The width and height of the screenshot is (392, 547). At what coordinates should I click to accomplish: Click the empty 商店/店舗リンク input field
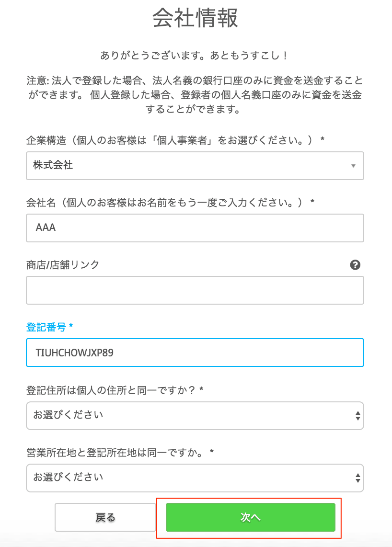[195, 290]
